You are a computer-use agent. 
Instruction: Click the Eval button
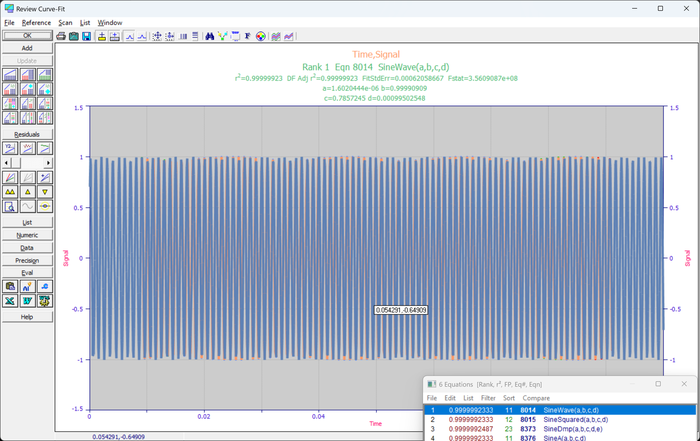pyautogui.click(x=27, y=273)
